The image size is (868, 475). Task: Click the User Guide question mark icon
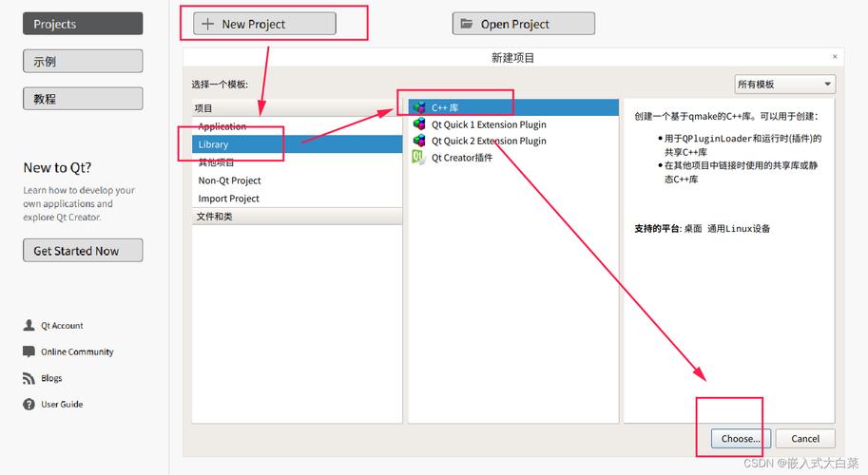tap(29, 404)
